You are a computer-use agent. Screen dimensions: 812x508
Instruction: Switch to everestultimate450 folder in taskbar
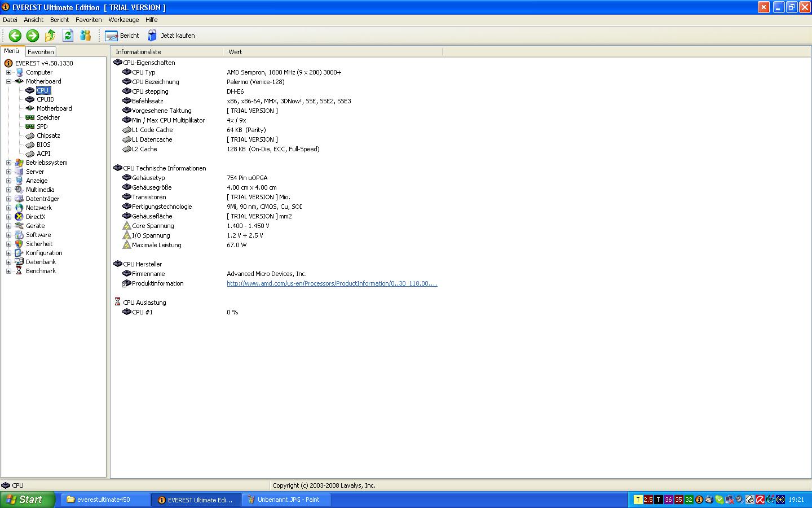click(x=105, y=500)
